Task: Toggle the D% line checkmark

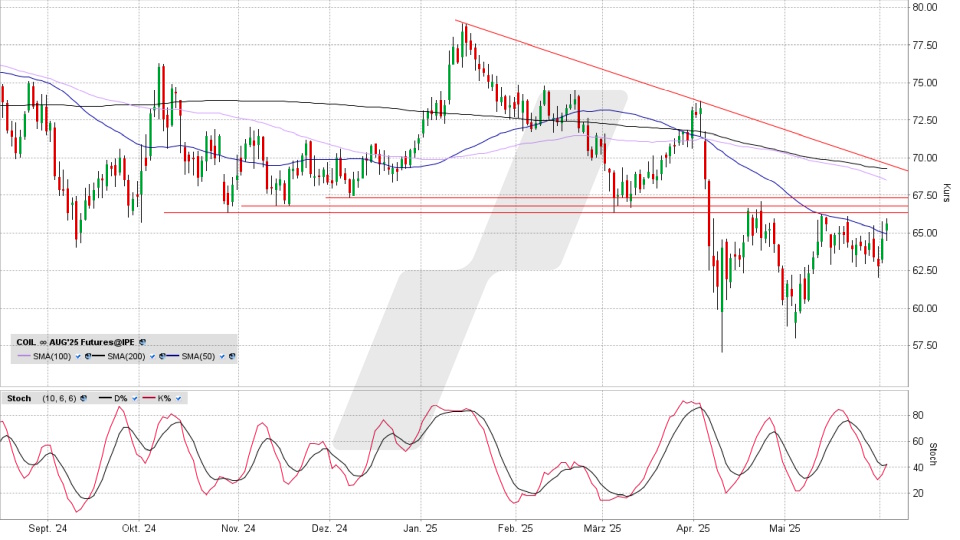Action: [x=135, y=399]
